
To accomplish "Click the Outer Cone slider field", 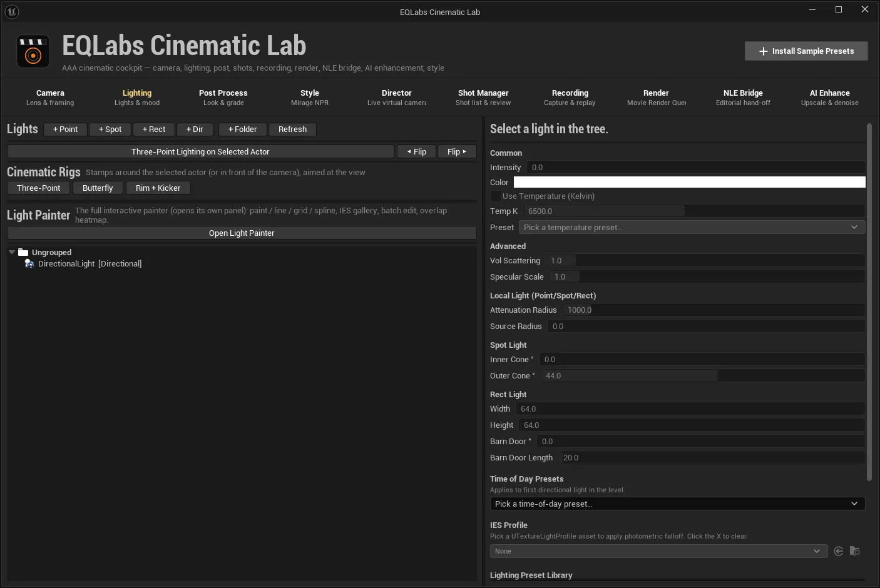I will (703, 376).
